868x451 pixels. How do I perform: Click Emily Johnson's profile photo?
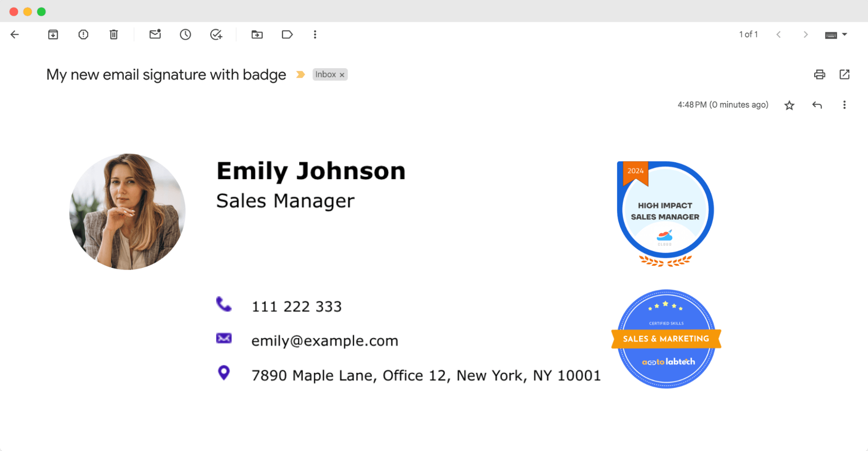pos(127,211)
